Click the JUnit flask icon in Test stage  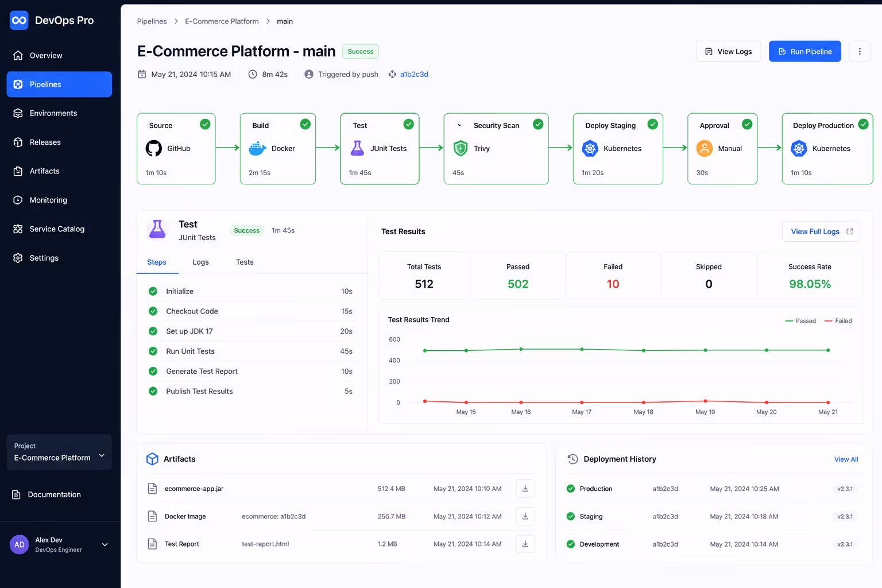[x=357, y=148]
